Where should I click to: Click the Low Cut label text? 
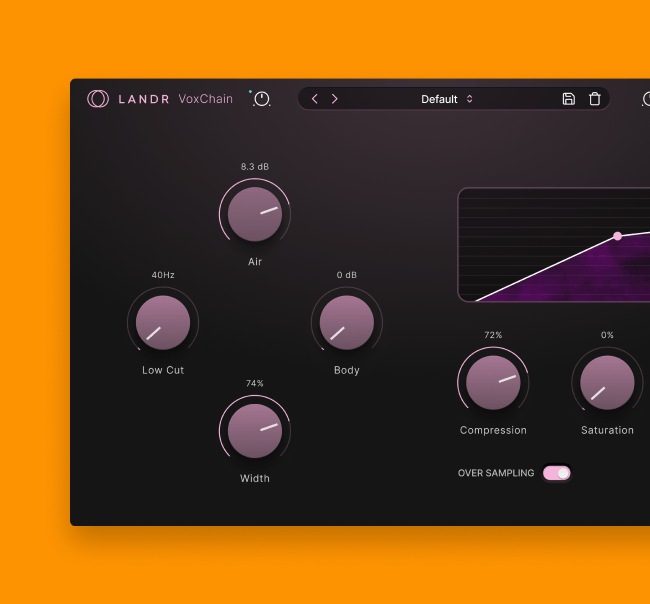tap(163, 370)
